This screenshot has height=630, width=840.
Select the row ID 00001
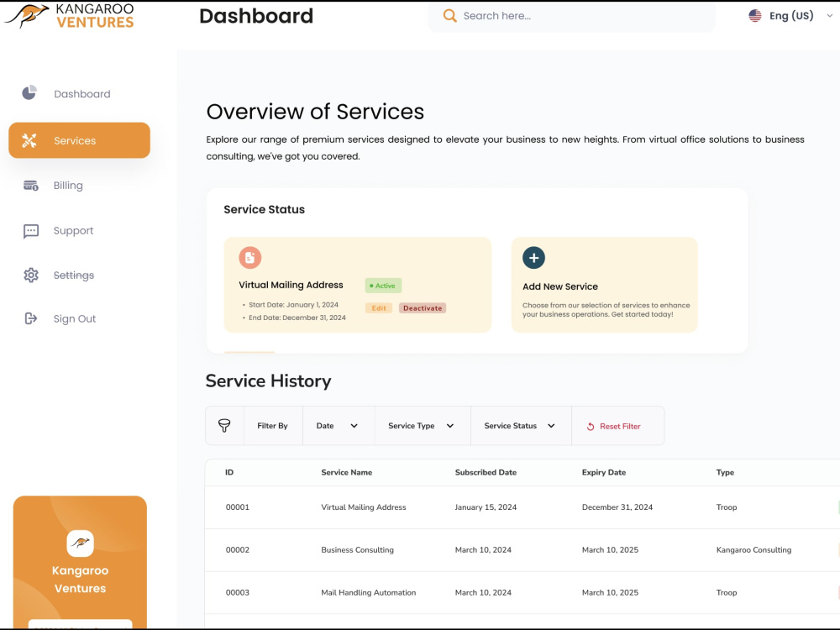238,507
